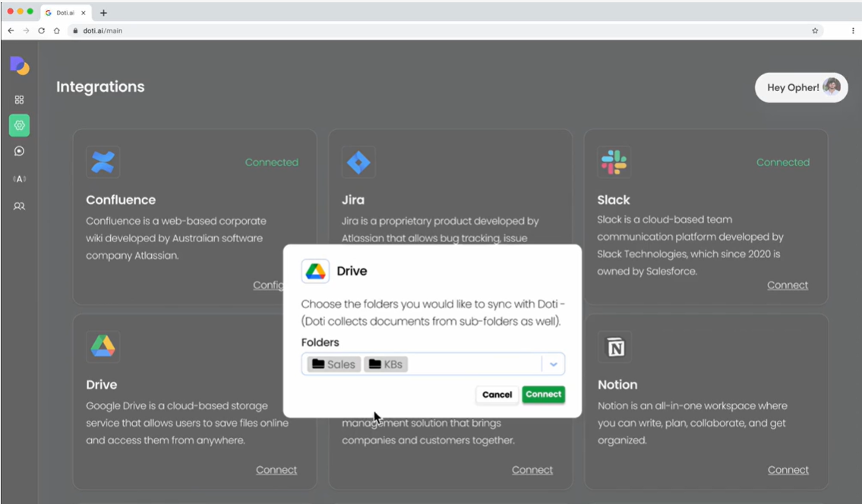Select the Slack icon on its card
The image size is (862, 504).
[614, 162]
